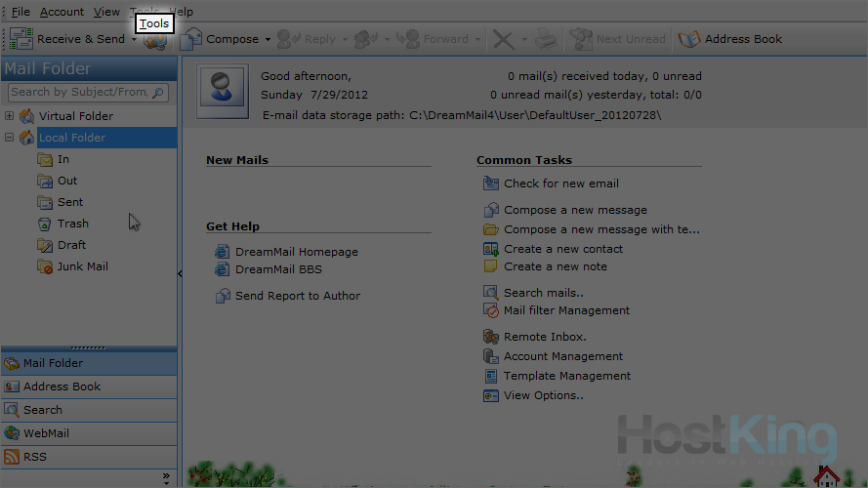Open Mail filter Management task
Viewport: 868px width, 488px height.
pyautogui.click(x=566, y=310)
